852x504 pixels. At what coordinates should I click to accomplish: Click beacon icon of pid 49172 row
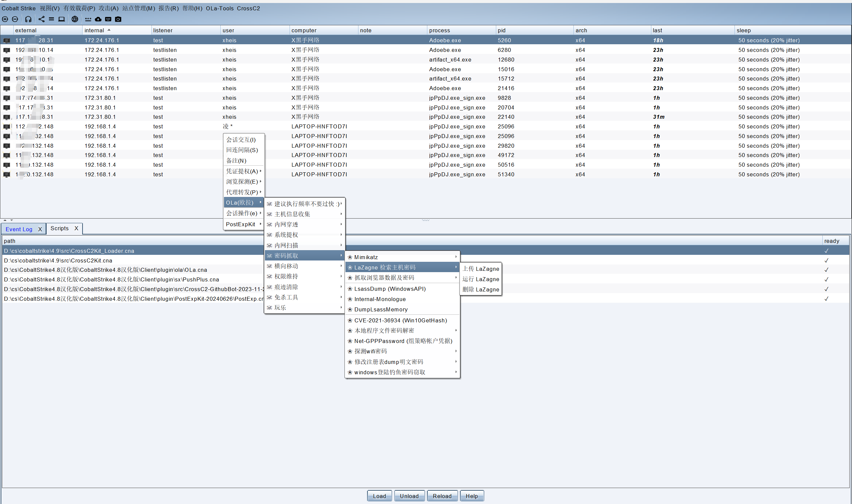(6, 155)
